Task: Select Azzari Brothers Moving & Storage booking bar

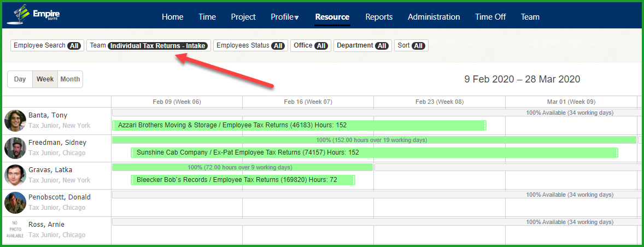Action: (x=300, y=125)
